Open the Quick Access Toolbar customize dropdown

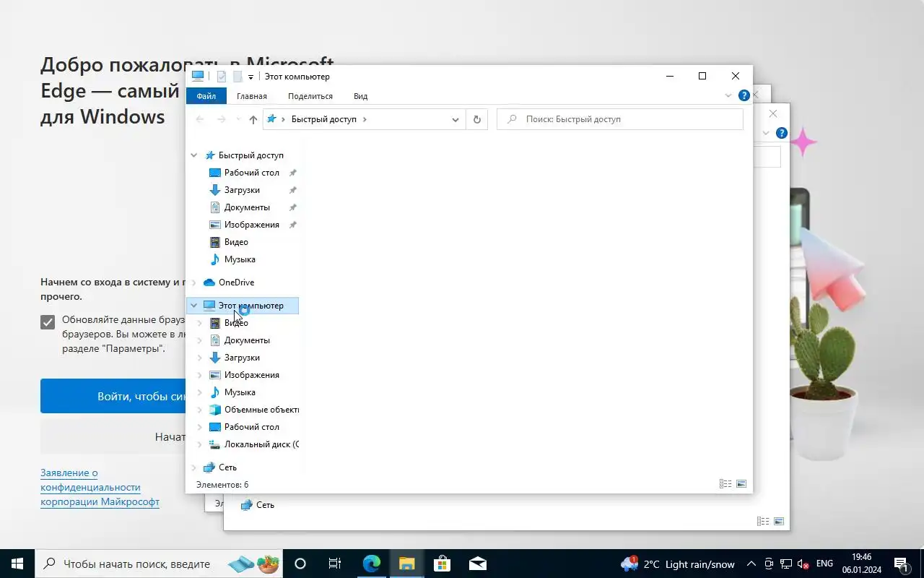coord(250,77)
